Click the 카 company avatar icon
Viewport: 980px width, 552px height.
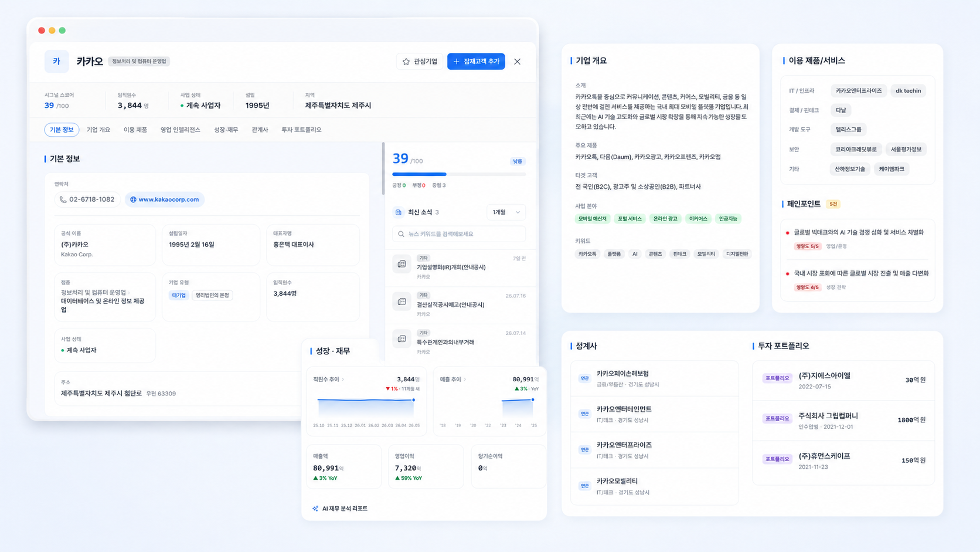[56, 62]
